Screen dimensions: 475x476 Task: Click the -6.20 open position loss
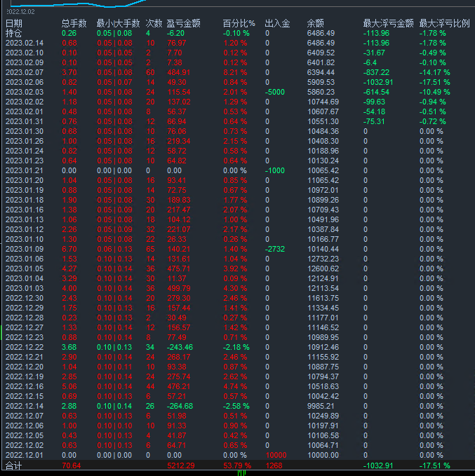pos(175,33)
